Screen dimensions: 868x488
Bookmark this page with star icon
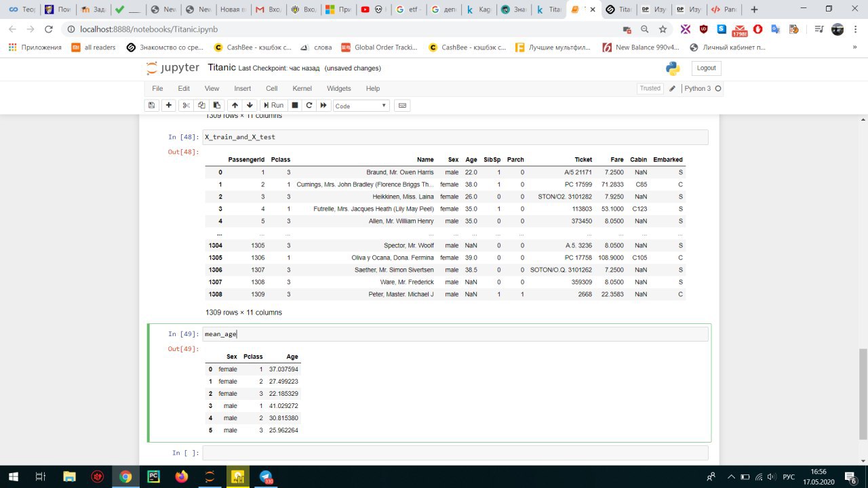(663, 29)
